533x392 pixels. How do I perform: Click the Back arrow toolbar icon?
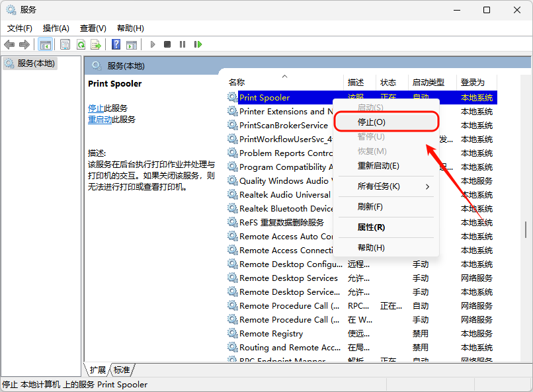coord(9,44)
